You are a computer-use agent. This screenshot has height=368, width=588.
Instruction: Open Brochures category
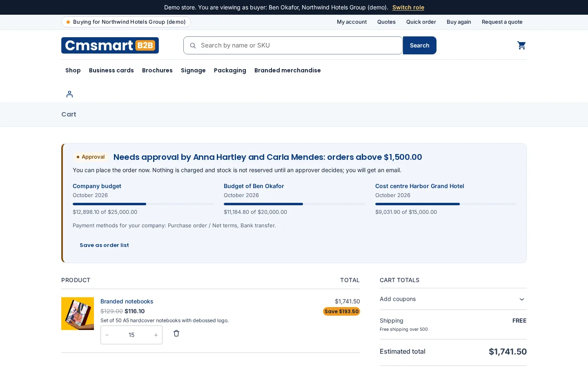point(157,70)
